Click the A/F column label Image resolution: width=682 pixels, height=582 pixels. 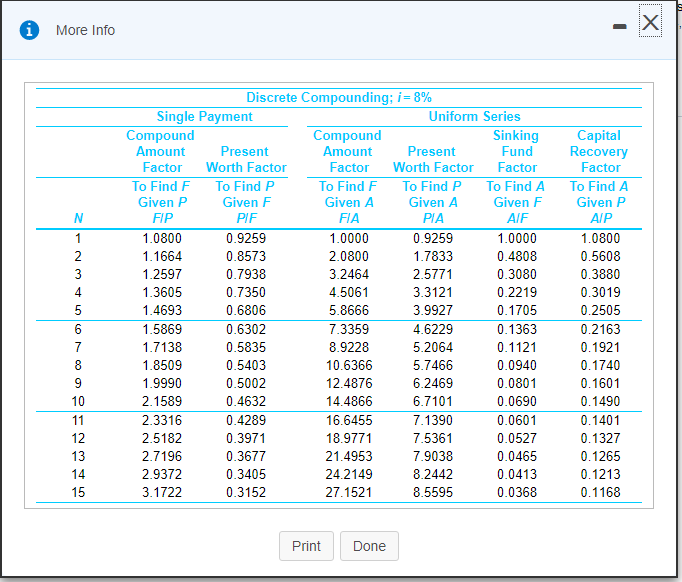tap(517, 218)
